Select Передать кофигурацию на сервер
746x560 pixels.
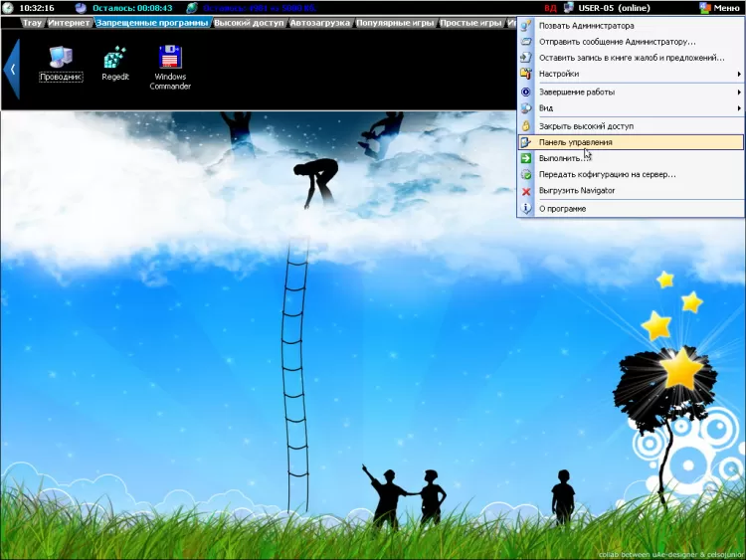pos(631,175)
